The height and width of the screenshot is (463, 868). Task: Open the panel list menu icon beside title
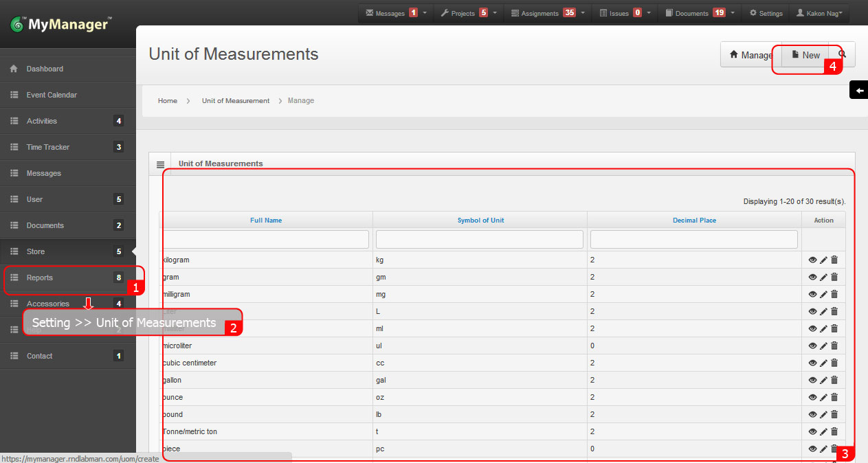pos(160,164)
